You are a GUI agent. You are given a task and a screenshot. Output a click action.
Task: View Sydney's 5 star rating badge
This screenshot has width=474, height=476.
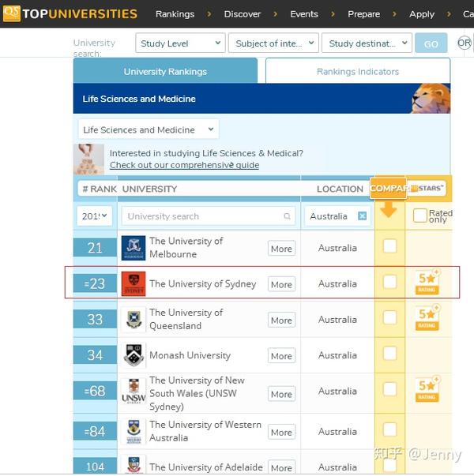427,283
